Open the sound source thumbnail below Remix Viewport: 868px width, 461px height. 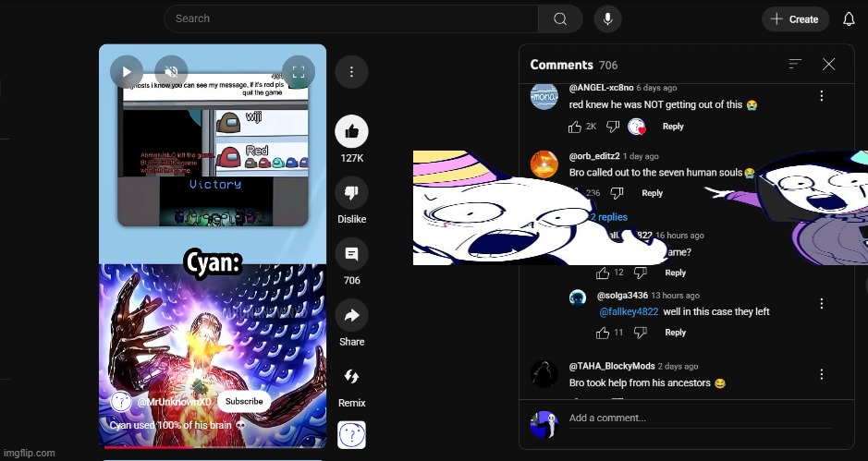click(351, 435)
